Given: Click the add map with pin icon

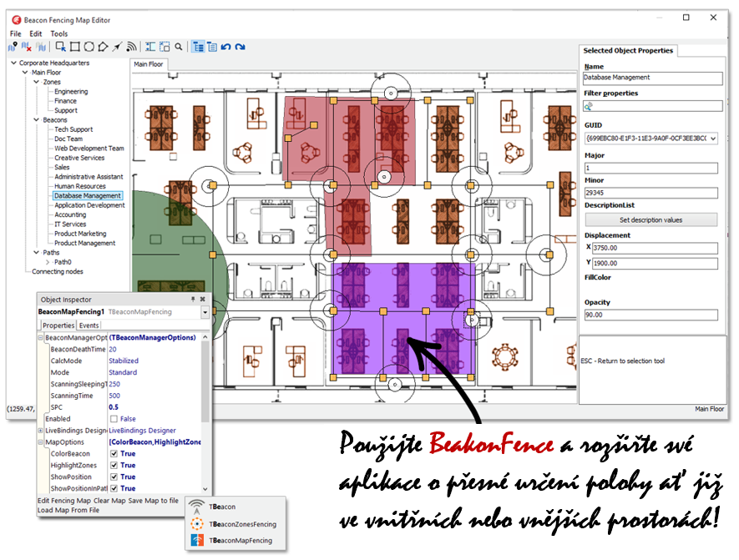Looking at the screenshot, I should [x=13, y=47].
